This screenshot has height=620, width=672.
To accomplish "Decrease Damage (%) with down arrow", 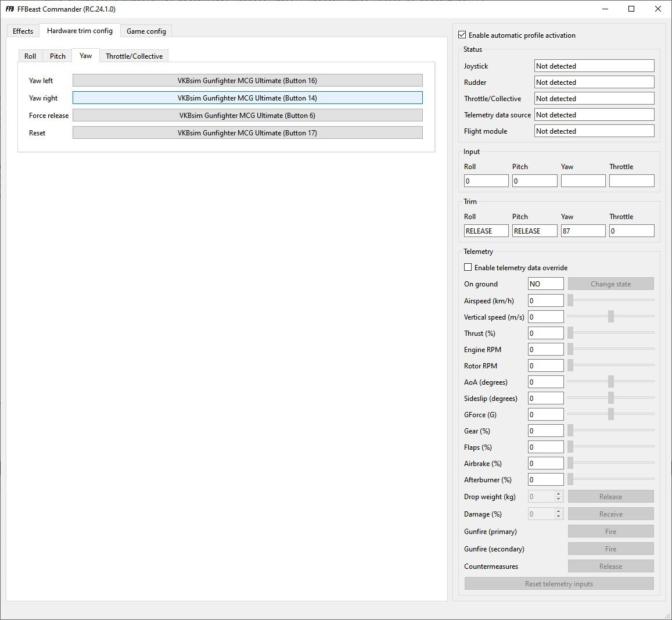I will point(558,517).
